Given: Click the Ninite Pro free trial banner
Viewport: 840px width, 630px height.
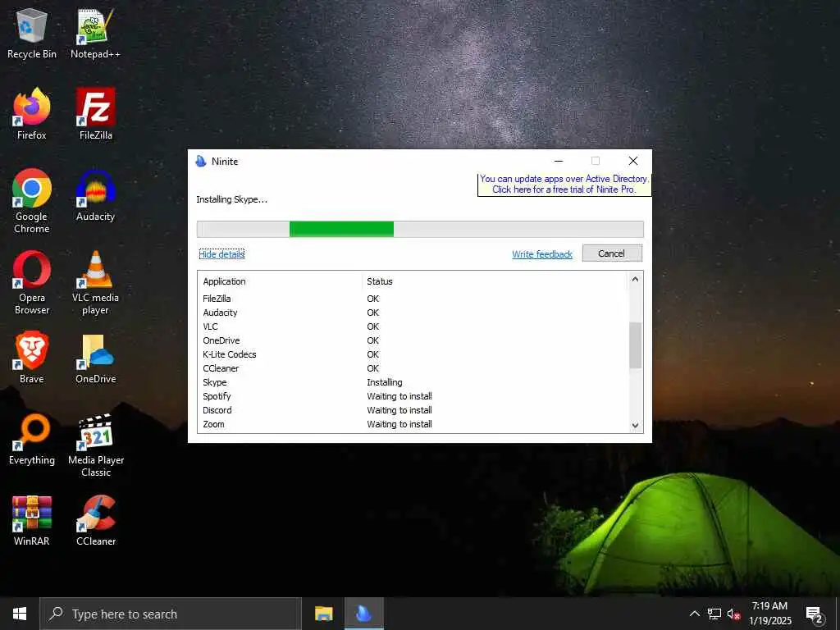Looking at the screenshot, I should (x=564, y=185).
